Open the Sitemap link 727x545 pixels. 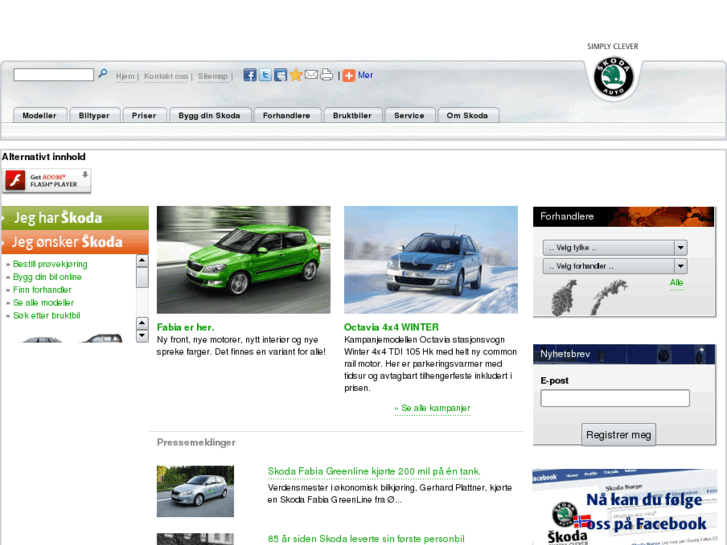[x=213, y=76]
